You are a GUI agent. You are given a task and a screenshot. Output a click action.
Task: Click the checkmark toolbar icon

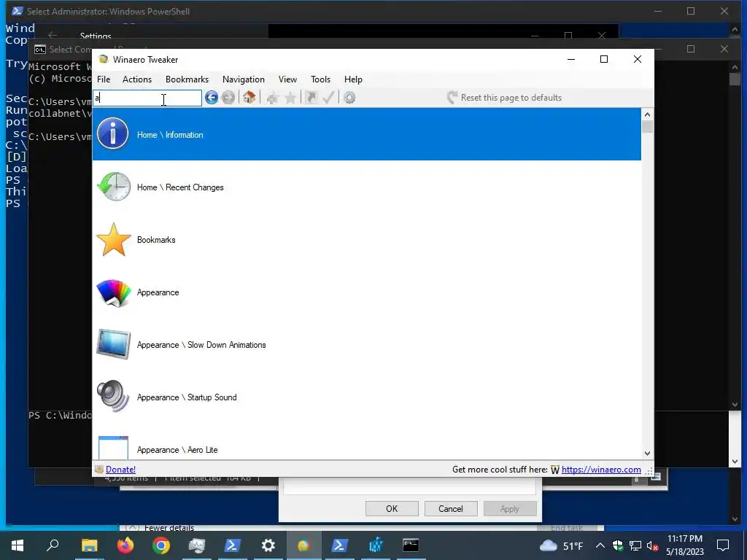click(328, 98)
